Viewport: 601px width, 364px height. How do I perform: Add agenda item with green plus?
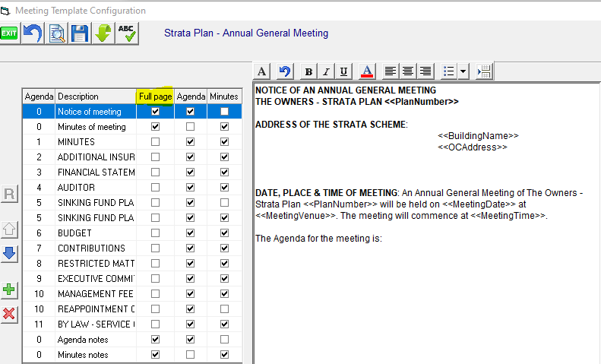pos(9,290)
